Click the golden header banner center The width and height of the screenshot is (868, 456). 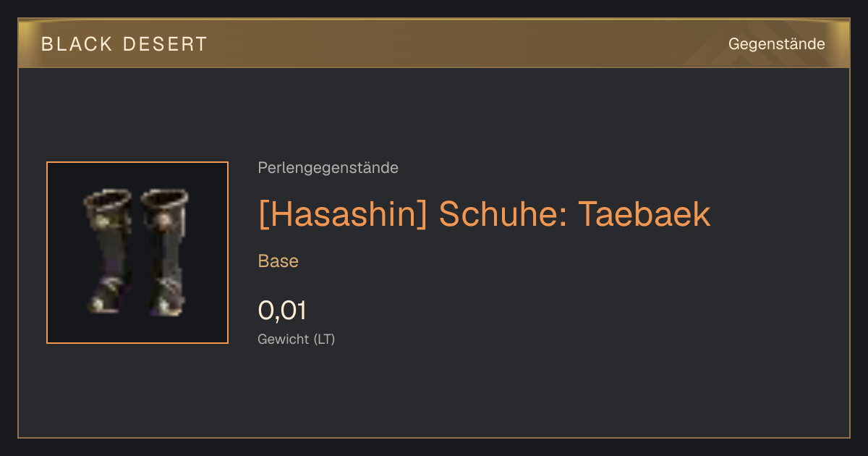pos(434,43)
